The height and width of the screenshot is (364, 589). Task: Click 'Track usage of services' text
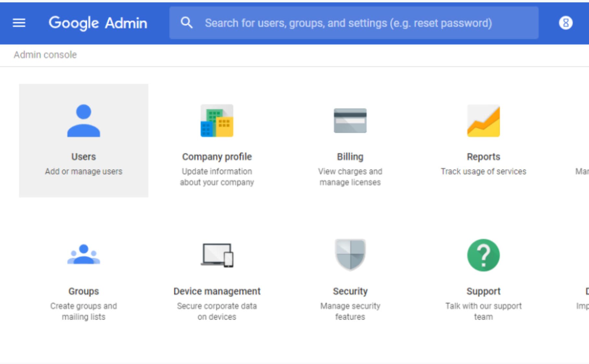point(484,171)
